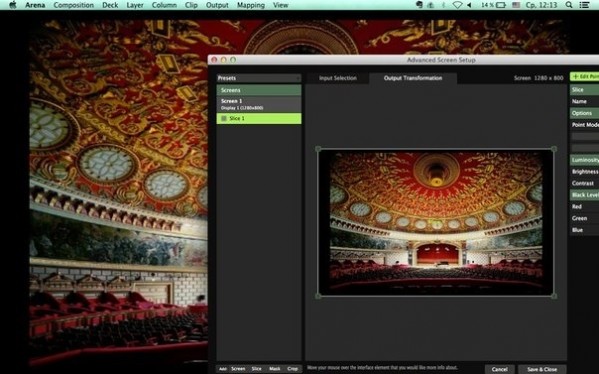Click the Apple menu logo
This screenshot has height=374, width=599.
click(x=13, y=5)
